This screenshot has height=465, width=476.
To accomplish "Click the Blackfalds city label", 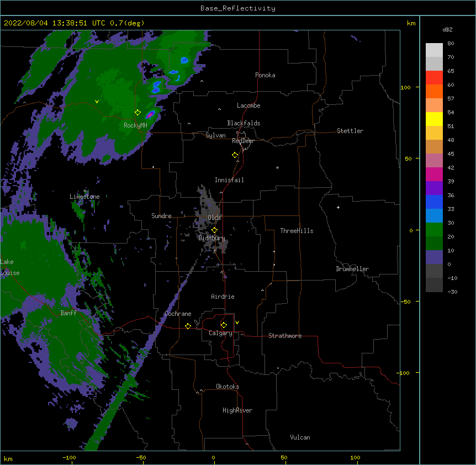I will pos(244,123).
